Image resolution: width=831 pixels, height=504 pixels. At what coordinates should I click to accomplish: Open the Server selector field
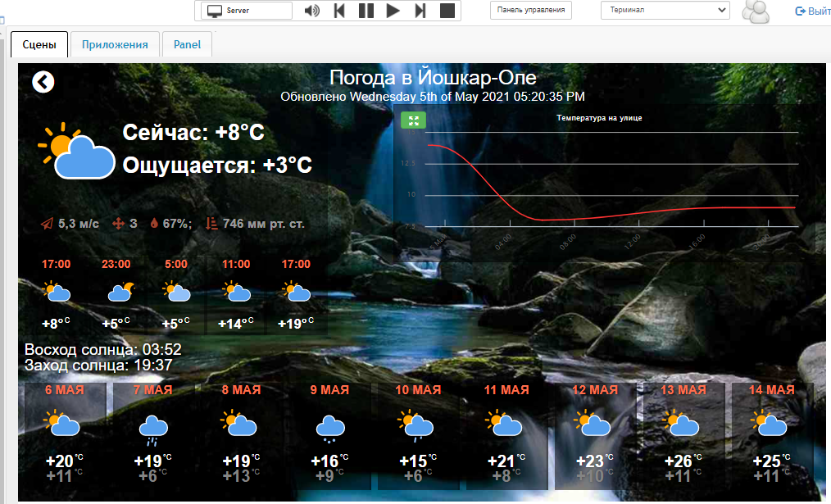[247, 11]
